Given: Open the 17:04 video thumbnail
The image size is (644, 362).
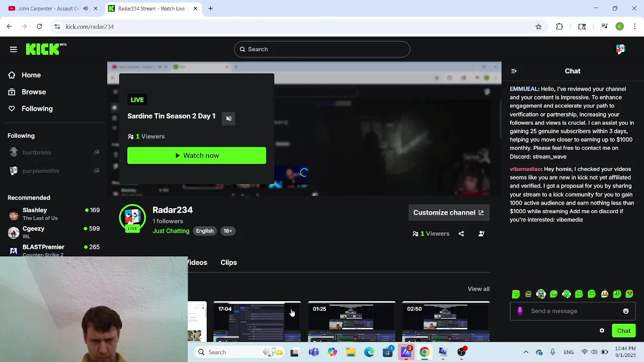Looking at the screenshot, I should pyautogui.click(x=257, y=322).
